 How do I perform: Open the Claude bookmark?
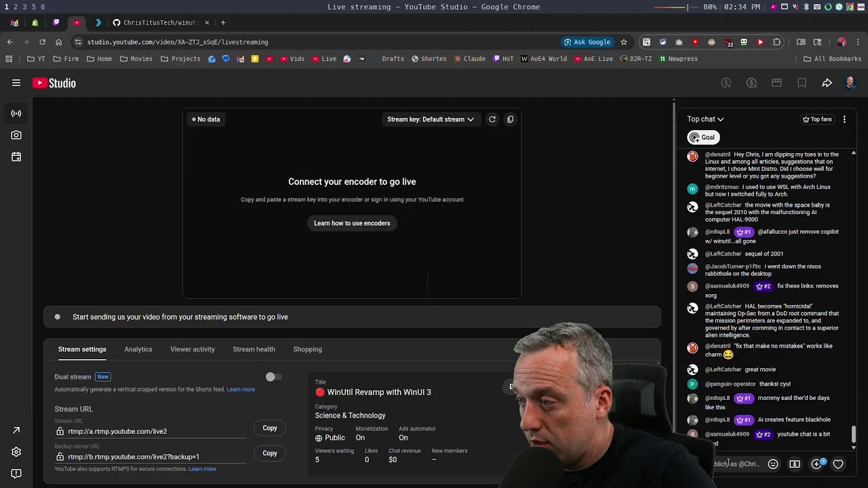click(469, 59)
